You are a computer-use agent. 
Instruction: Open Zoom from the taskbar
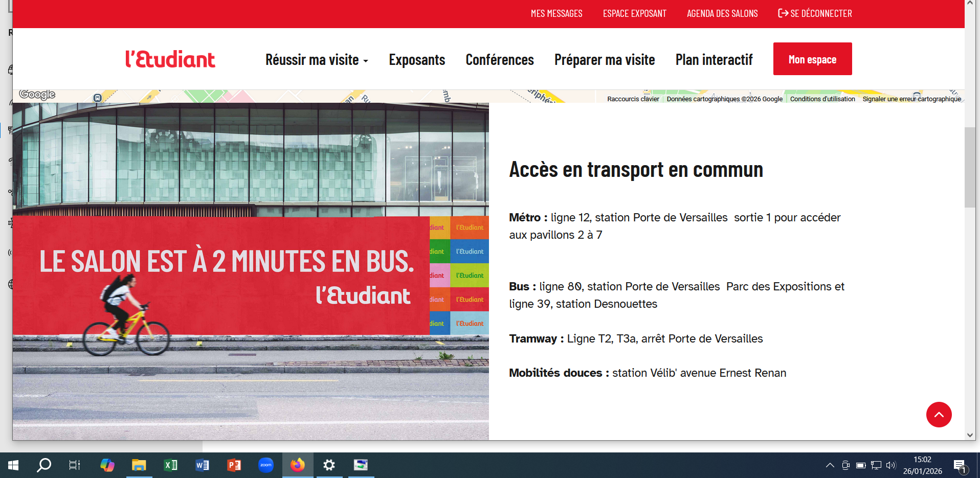(266, 465)
